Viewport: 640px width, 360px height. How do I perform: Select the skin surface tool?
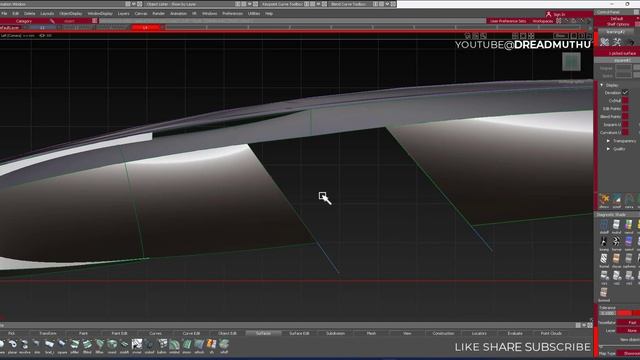(x=37, y=345)
